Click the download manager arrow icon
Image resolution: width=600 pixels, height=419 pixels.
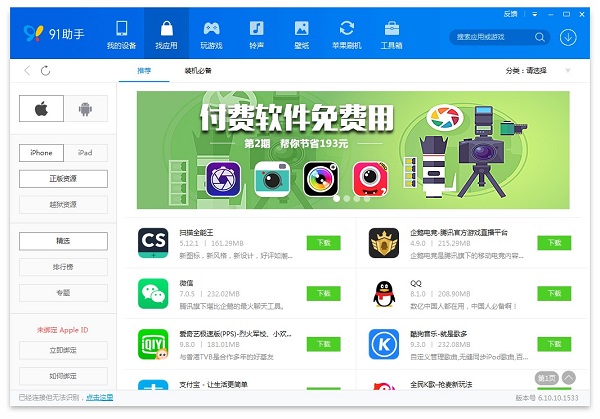(x=568, y=37)
